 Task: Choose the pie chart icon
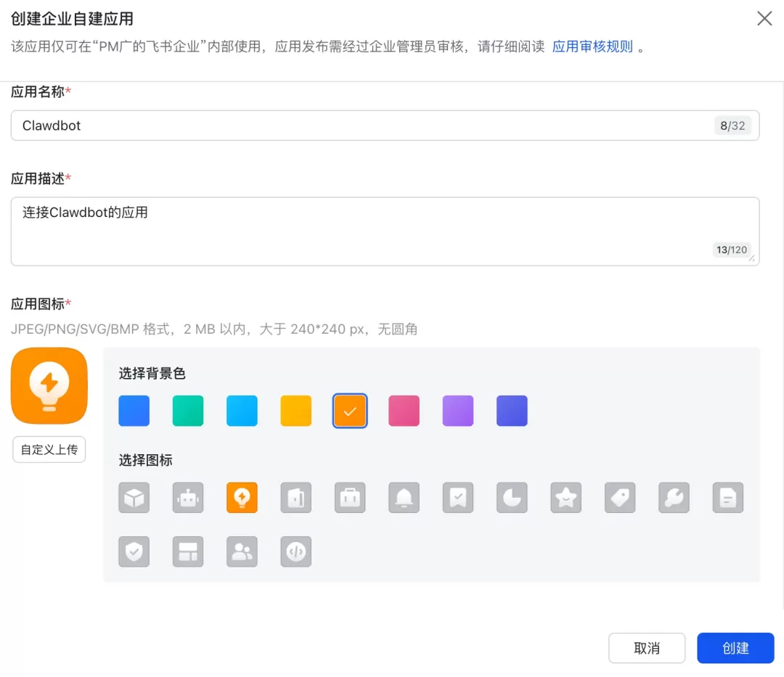512,498
